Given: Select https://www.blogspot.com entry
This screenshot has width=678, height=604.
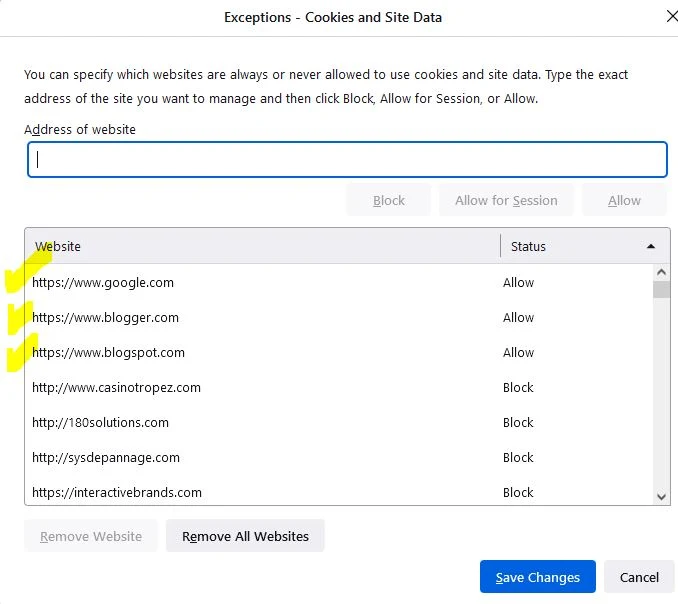Looking at the screenshot, I should pos(339,353).
